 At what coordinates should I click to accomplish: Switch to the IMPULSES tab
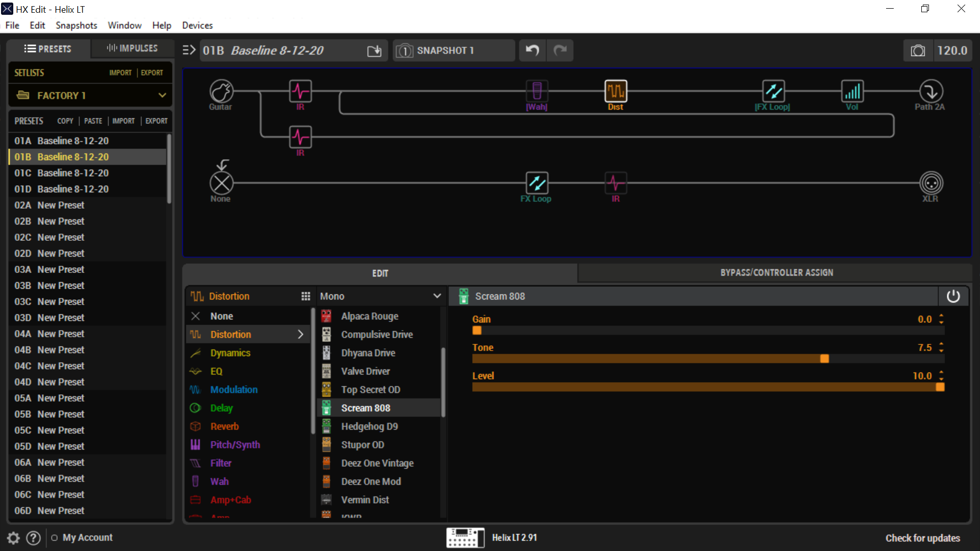[132, 48]
